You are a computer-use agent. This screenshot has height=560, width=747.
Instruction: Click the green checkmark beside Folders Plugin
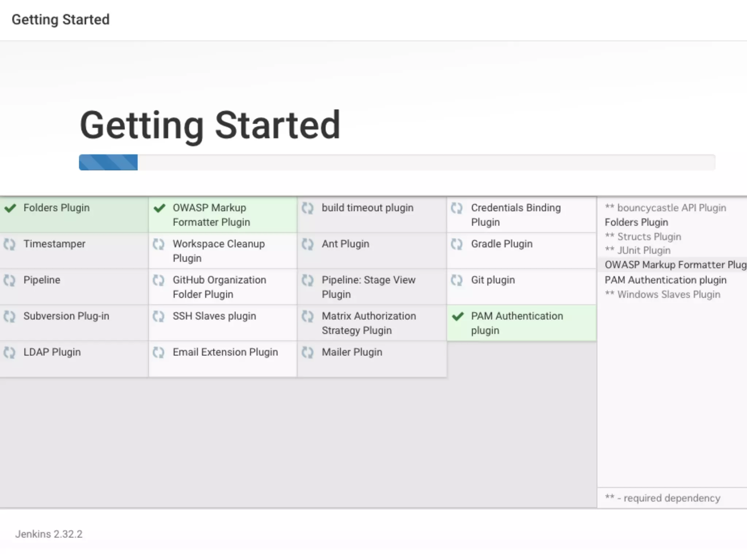click(x=11, y=208)
